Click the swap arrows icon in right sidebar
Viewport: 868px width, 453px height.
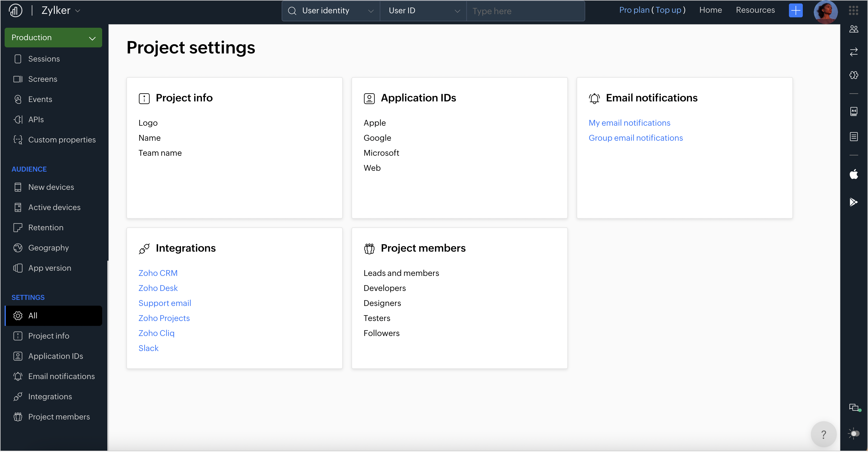[854, 52]
